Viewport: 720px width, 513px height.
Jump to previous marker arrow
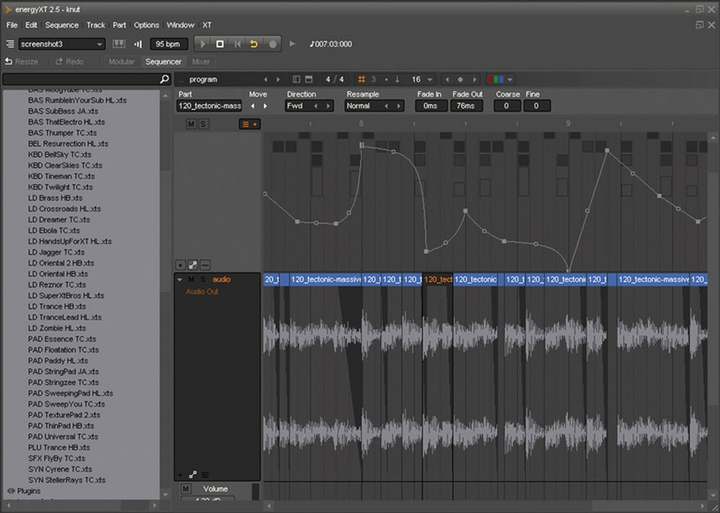(447, 79)
